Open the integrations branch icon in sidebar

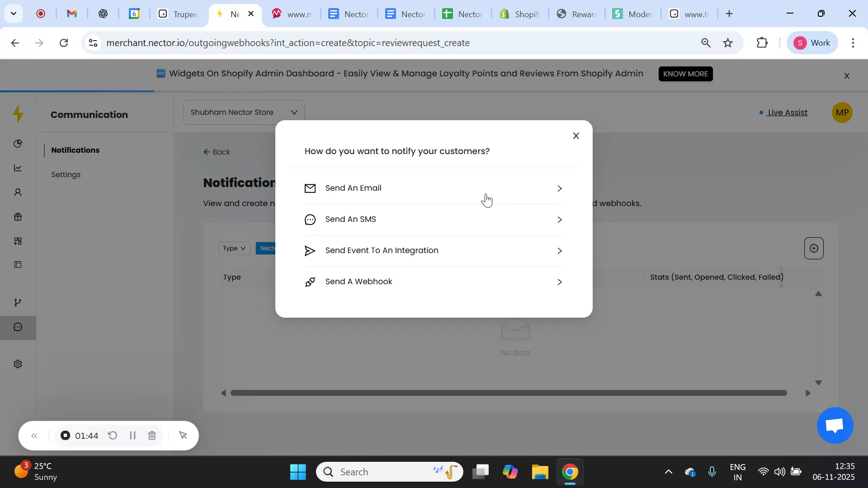pos(18,301)
